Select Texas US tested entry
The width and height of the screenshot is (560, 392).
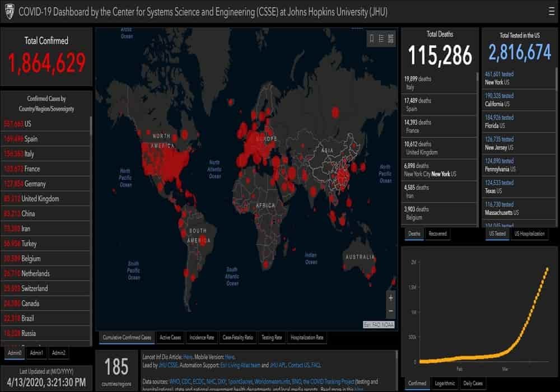coord(519,187)
